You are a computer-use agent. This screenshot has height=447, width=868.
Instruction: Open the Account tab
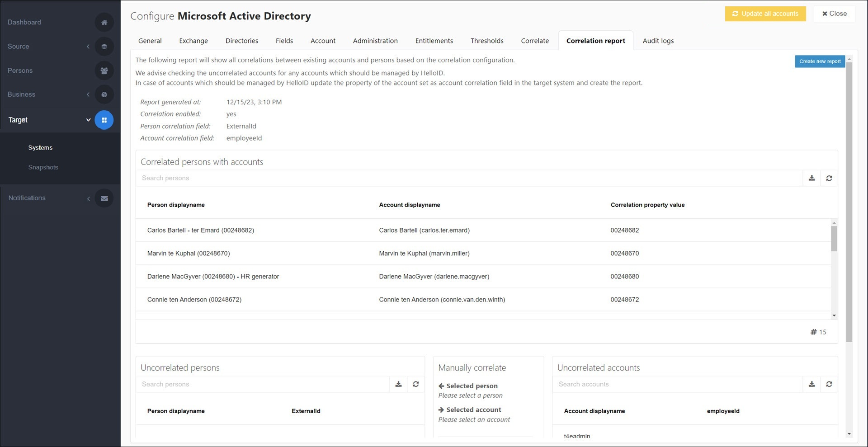[x=323, y=41]
